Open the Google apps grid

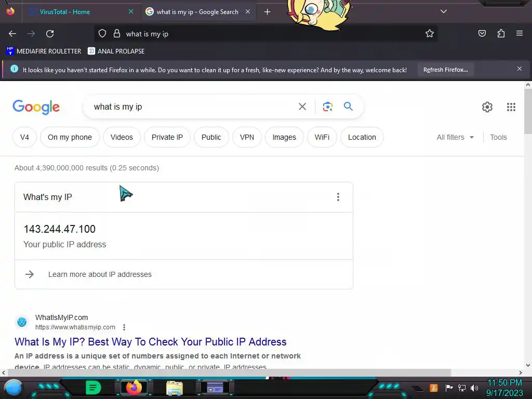click(511, 107)
